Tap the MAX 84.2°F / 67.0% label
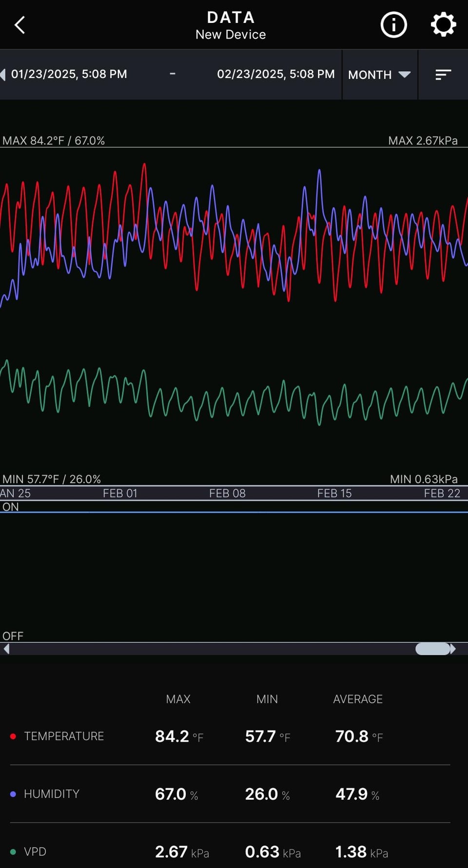The image size is (468, 868). click(54, 140)
